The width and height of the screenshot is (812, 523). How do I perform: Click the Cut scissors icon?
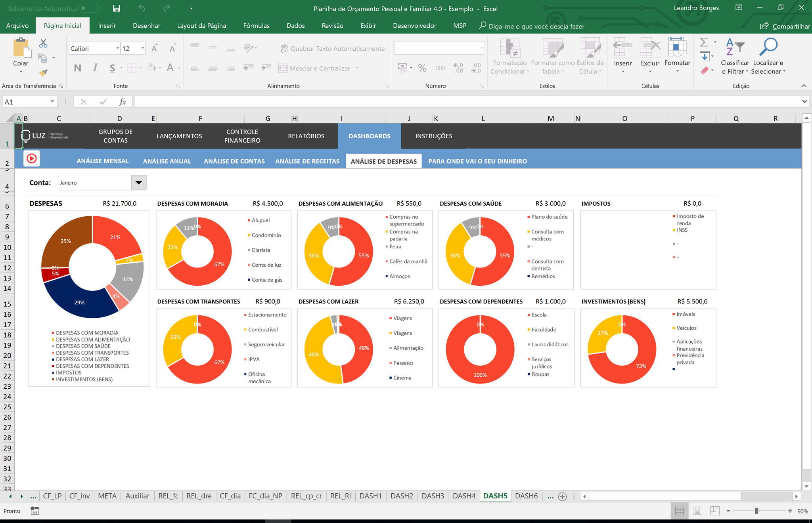pos(43,43)
